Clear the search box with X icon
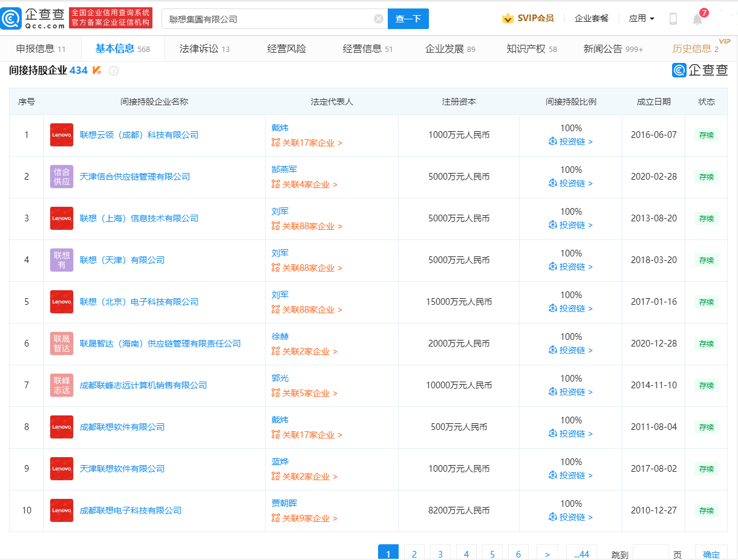Screen dimensions: 738x560 pyautogui.click(x=379, y=19)
